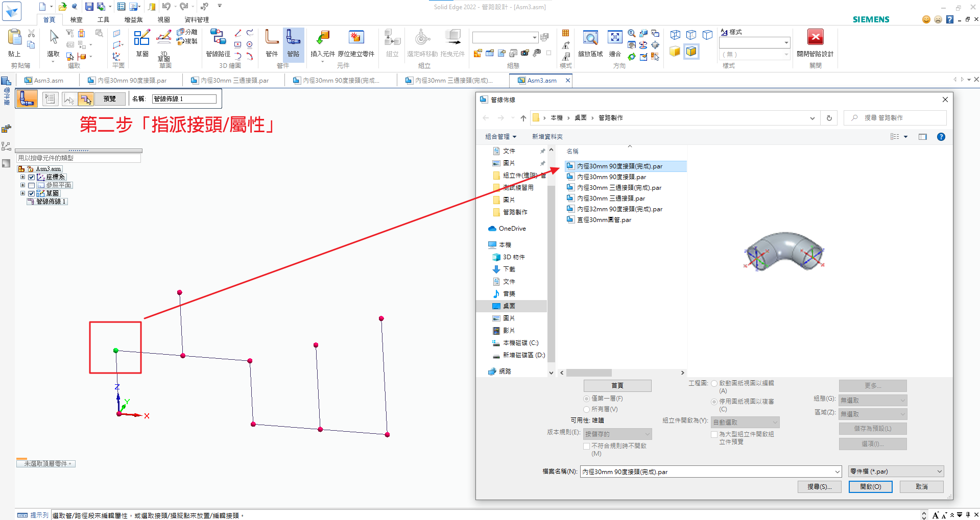Screen dimensions: 980x520
Task: Click the 3D 草圖 tool icon
Action: click(164, 37)
